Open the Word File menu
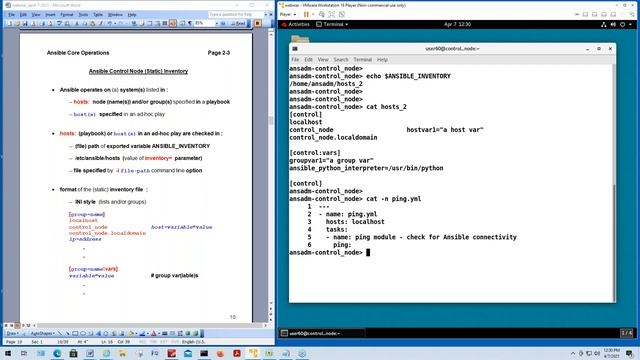The width and height of the screenshot is (640, 360). 11,15
